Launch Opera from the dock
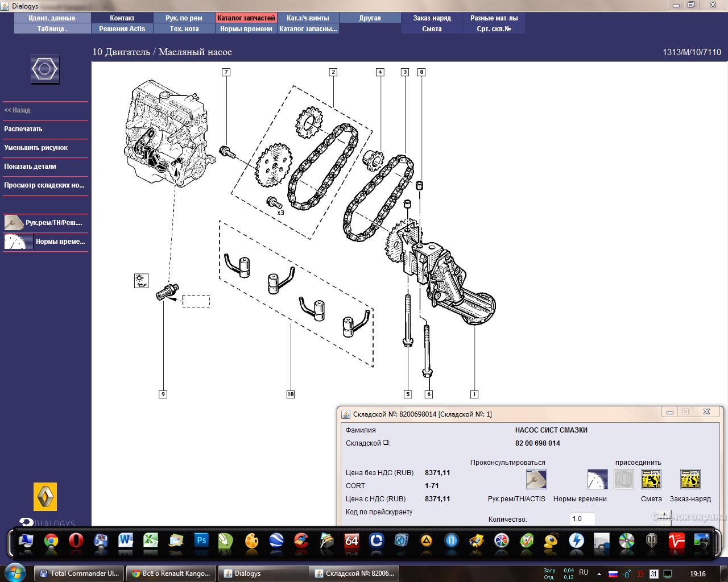Screen dimensions: 728x582 (x=76, y=541)
